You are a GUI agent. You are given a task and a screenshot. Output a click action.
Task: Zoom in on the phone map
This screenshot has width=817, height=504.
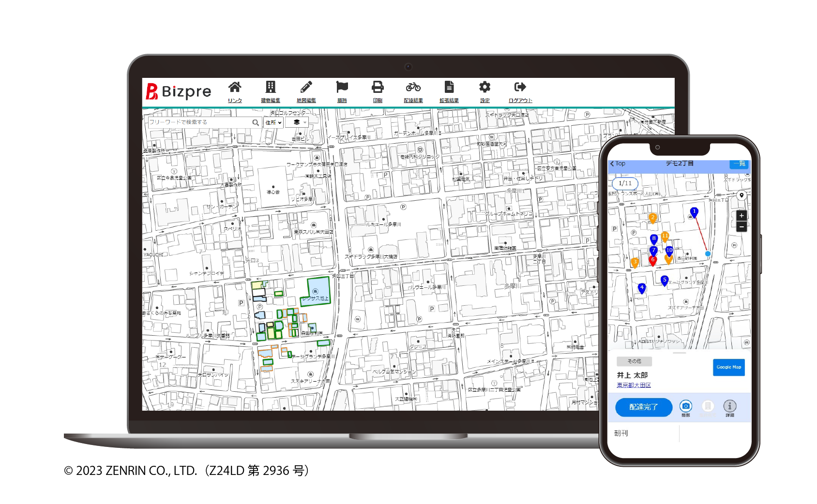(x=741, y=216)
